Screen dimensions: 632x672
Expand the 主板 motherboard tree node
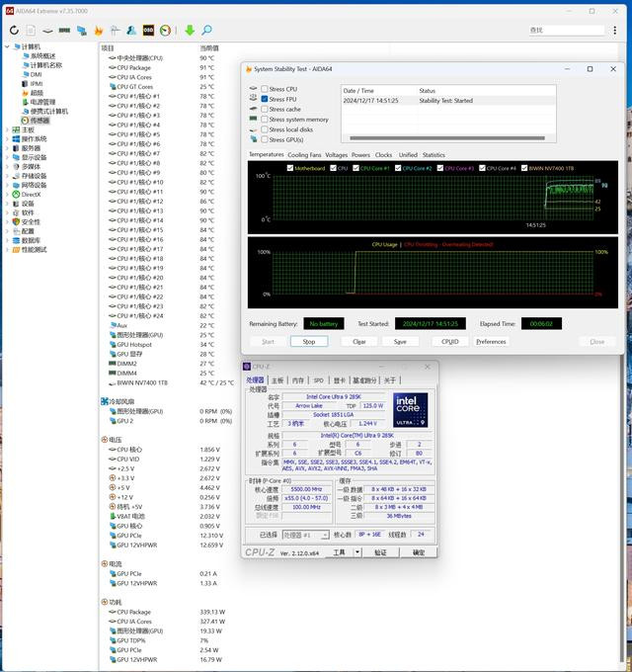pyautogui.click(x=7, y=129)
